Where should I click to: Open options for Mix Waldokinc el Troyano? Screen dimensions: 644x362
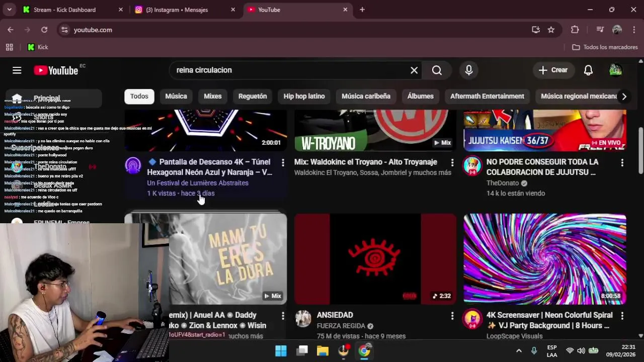pos(452,162)
